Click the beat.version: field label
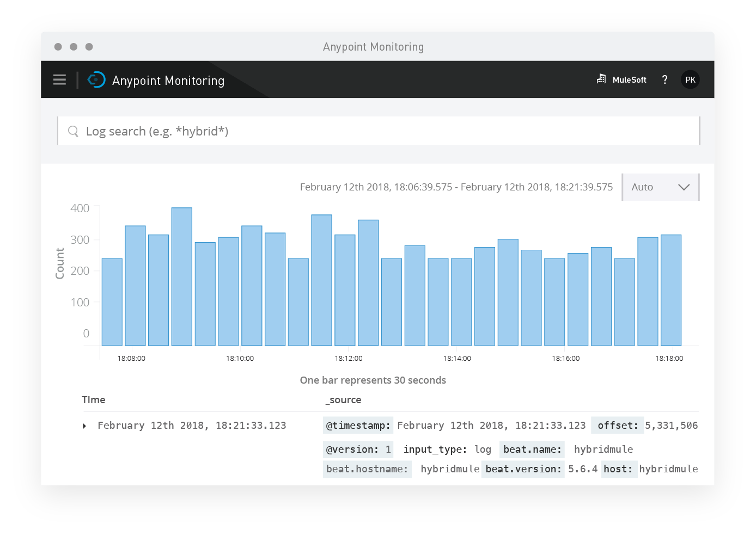The width and height of the screenshot is (756, 536). point(523,469)
